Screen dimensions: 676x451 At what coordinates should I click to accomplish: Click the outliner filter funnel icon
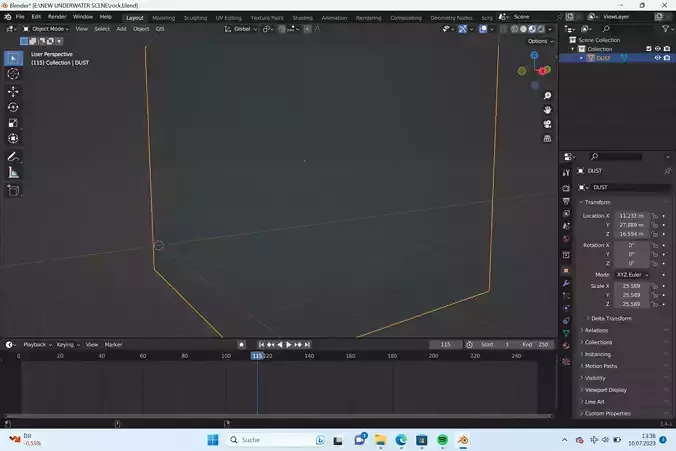(x=665, y=29)
